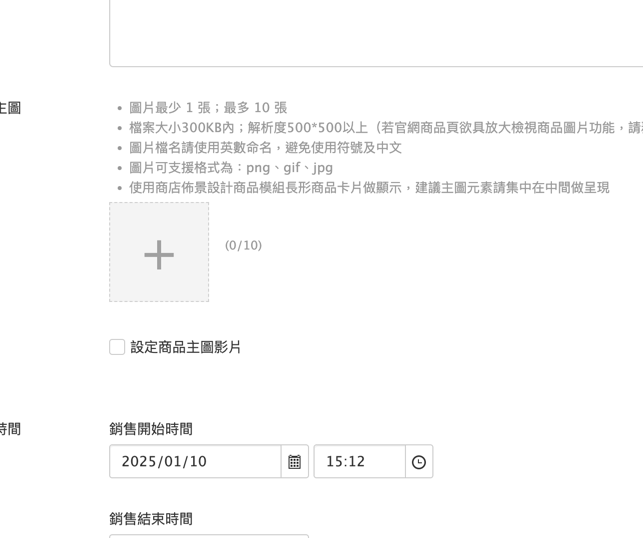This screenshot has height=538, width=643.
Task: Open the clock time picker beside 15:12
Action: pyautogui.click(x=419, y=462)
